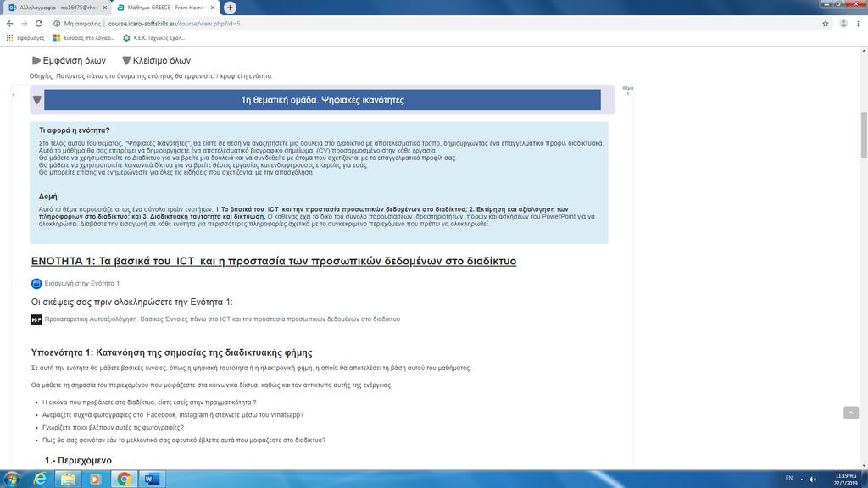This screenshot has width=868, height=488.
Task: Bookmark this page with the star icon
Action: click(x=826, y=24)
